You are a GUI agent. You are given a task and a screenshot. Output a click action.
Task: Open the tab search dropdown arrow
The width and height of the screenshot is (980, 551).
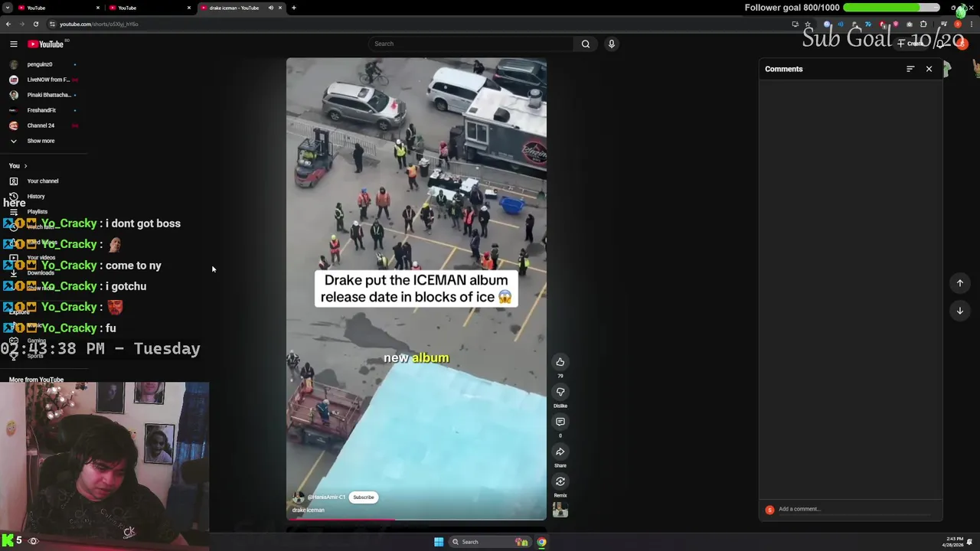(x=8, y=8)
